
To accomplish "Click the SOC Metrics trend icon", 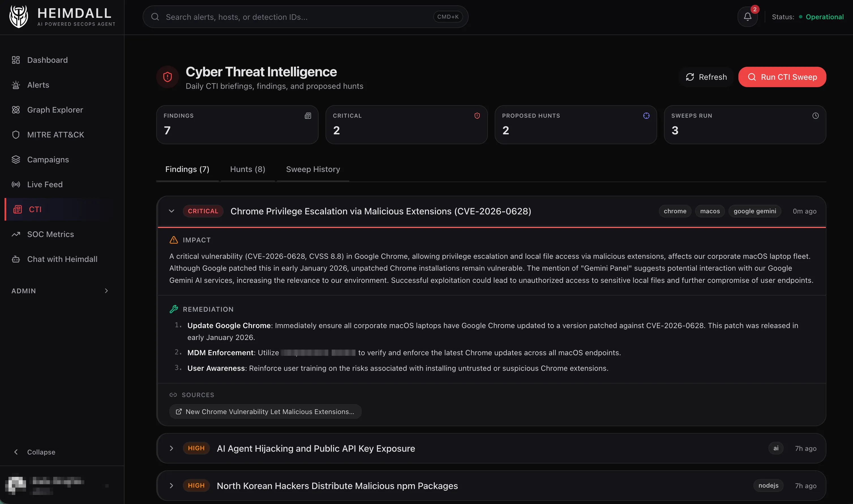I will coord(16,234).
